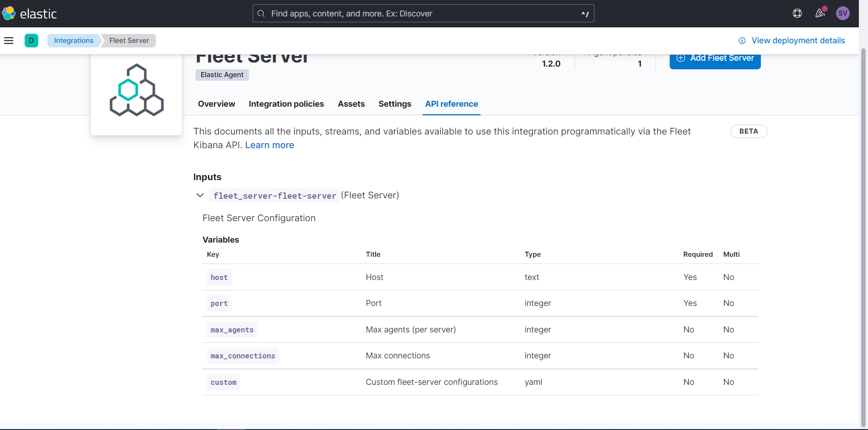Click the BETA badge
The width and height of the screenshot is (868, 430).
pos(748,131)
